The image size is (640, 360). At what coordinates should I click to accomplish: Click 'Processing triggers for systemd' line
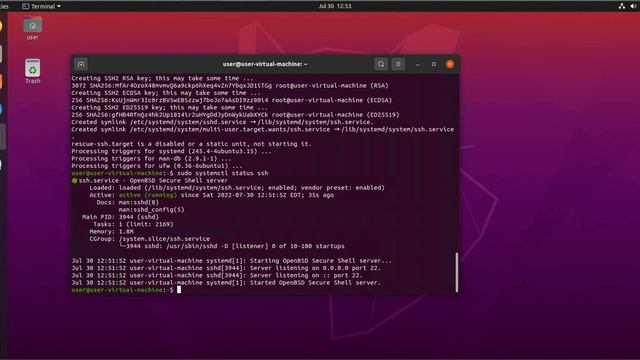[171, 151]
